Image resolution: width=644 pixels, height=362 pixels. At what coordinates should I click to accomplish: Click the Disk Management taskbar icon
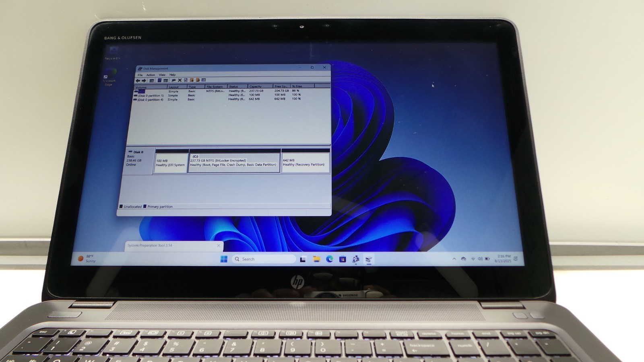(368, 259)
